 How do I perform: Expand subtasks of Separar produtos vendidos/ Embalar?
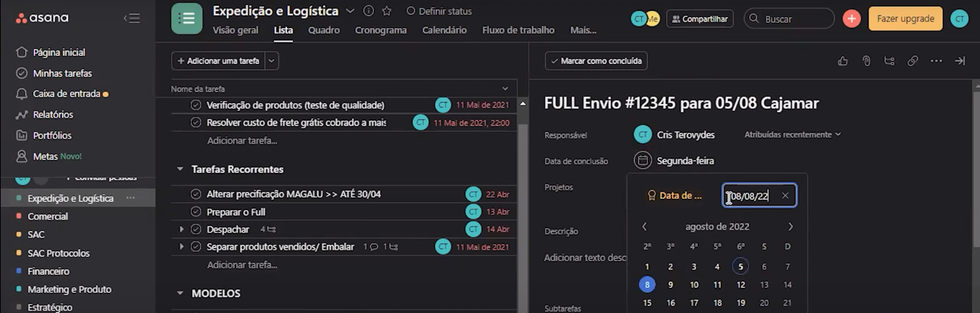point(182,247)
